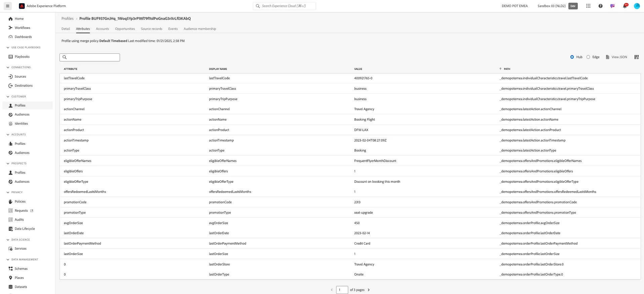644x294 pixels.
Task: Click the DFW-LAX value cell
Action: tap(361, 130)
